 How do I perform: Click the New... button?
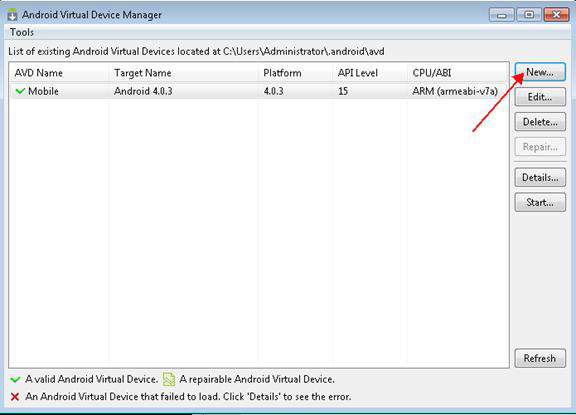coord(540,72)
